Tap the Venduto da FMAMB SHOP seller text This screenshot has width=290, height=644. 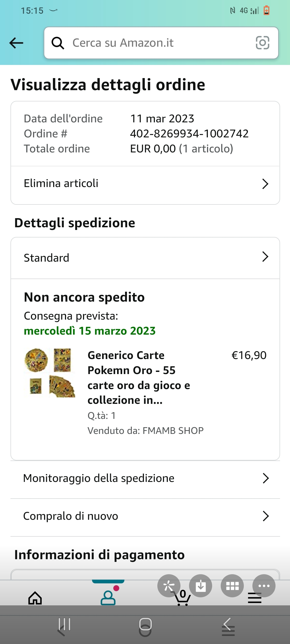[146, 431]
